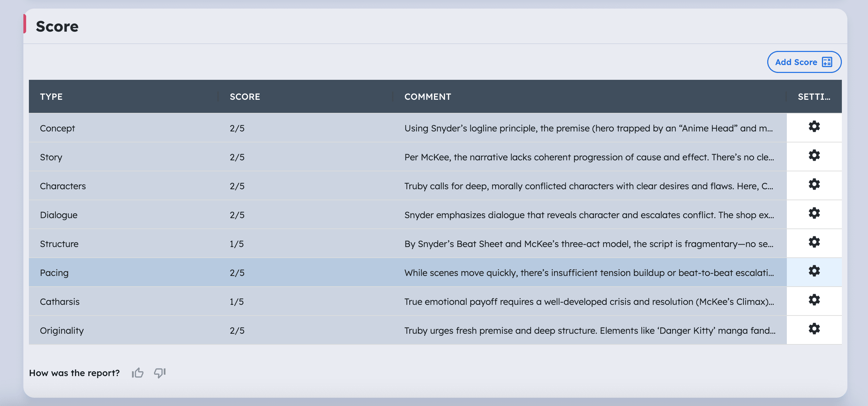Give the report a thumbs down

pyautogui.click(x=160, y=373)
